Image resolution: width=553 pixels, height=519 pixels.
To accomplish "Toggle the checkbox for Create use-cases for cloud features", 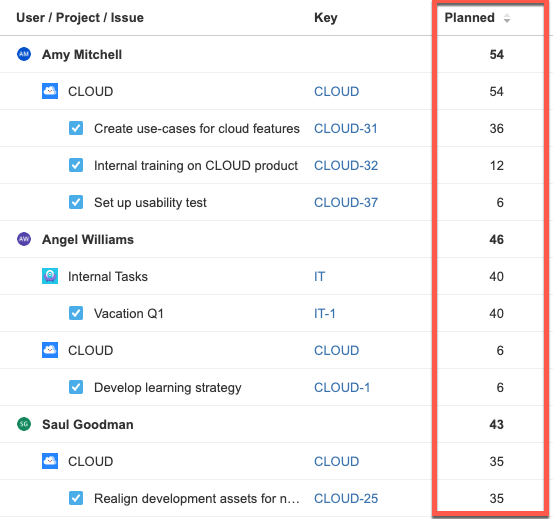I will [76, 128].
